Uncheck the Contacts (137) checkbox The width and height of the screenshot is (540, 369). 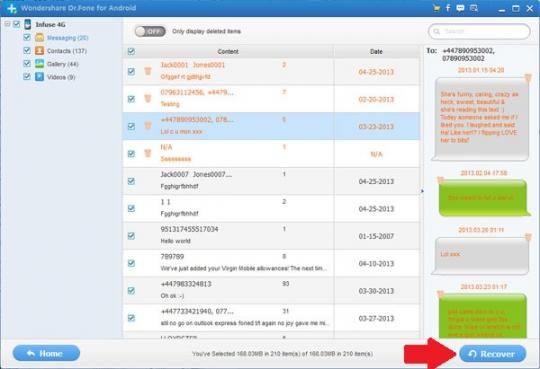pyautogui.click(x=27, y=50)
